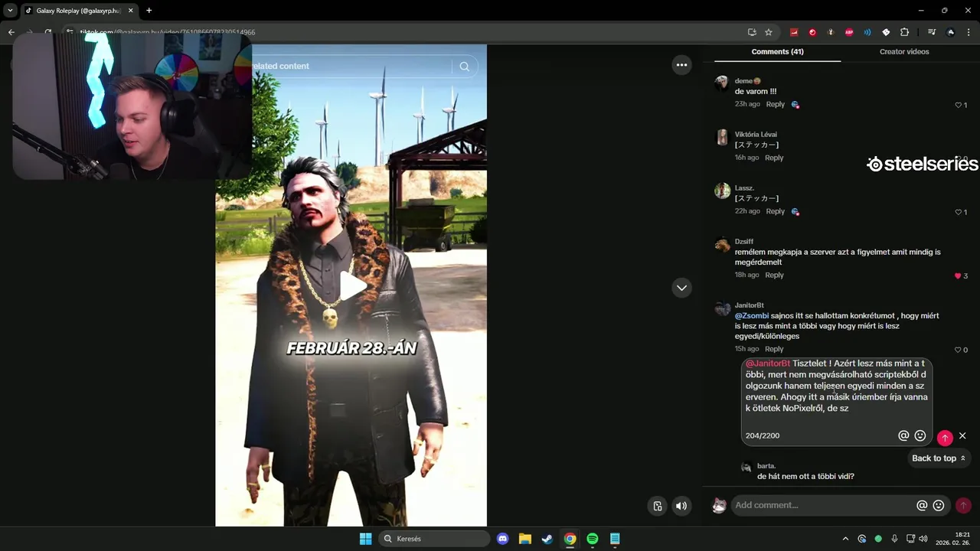
Task: Like JanitorBt's comment with heart
Action: click(x=958, y=350)
